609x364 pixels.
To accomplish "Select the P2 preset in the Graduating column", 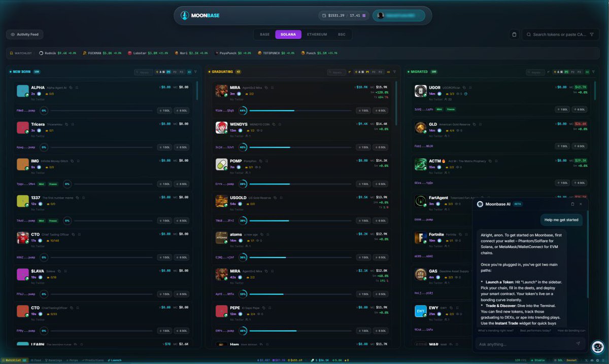I will (374, 72).
